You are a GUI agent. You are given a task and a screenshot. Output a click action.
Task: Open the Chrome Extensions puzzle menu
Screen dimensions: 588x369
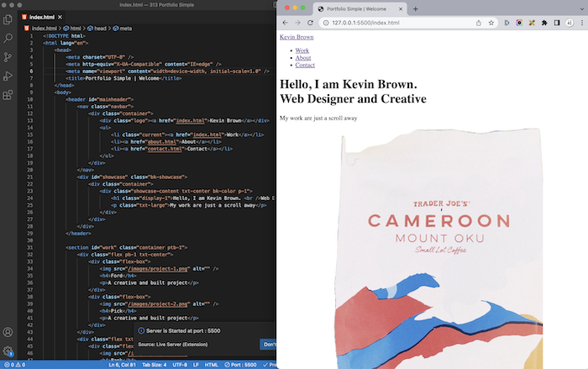544,23
